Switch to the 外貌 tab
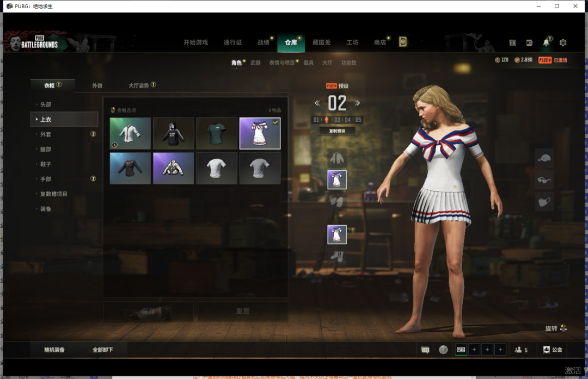The width and height of the screenshot is (588, 379). tap(97, 86)
